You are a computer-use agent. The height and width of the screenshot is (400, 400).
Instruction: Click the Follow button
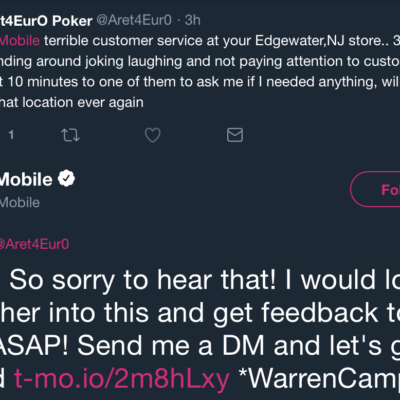point(375,190)
